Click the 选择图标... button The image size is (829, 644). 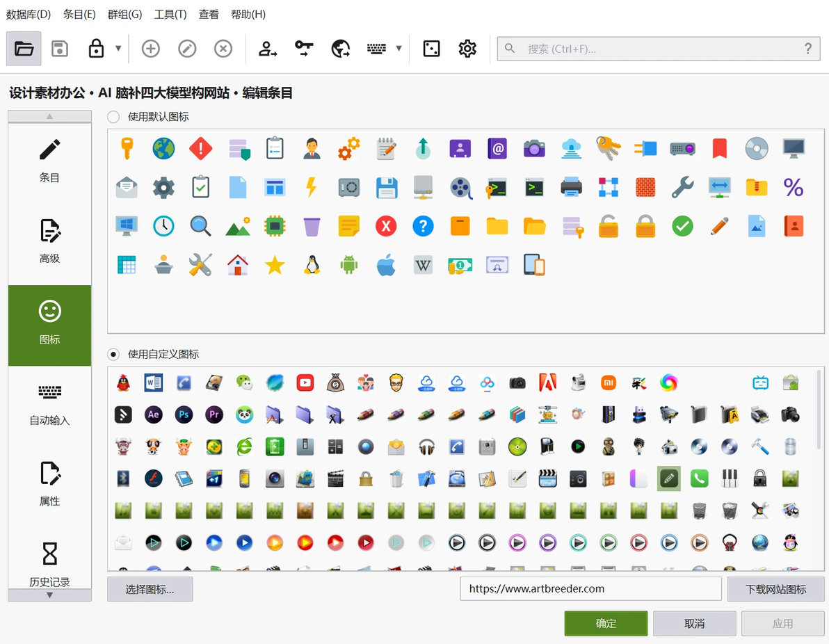click(x=150, y=589)
